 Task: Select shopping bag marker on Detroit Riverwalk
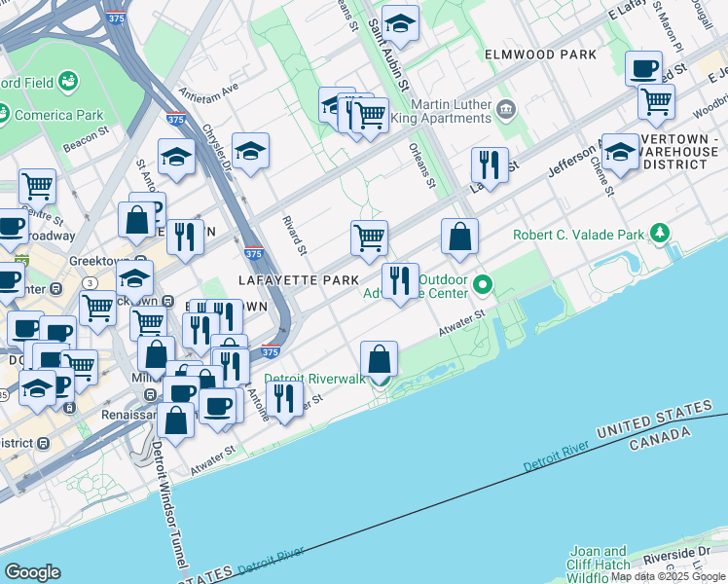click(379, 359)
